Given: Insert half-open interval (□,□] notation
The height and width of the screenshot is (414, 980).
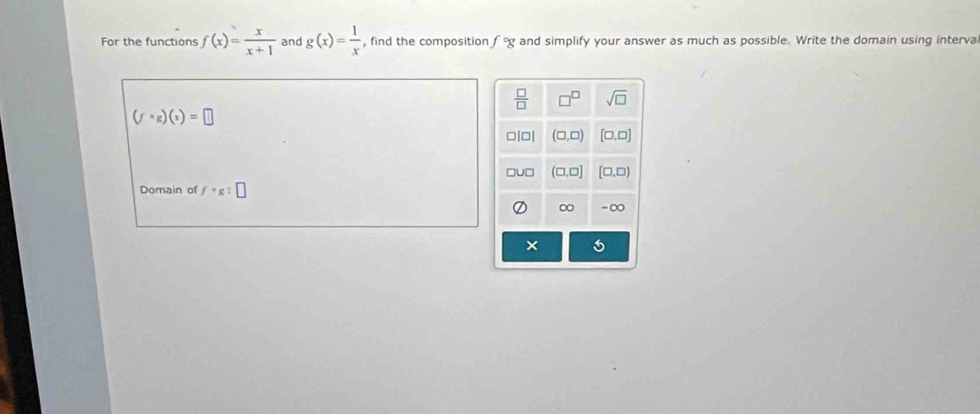Looking at the screenshot, I should pos(567,173).
